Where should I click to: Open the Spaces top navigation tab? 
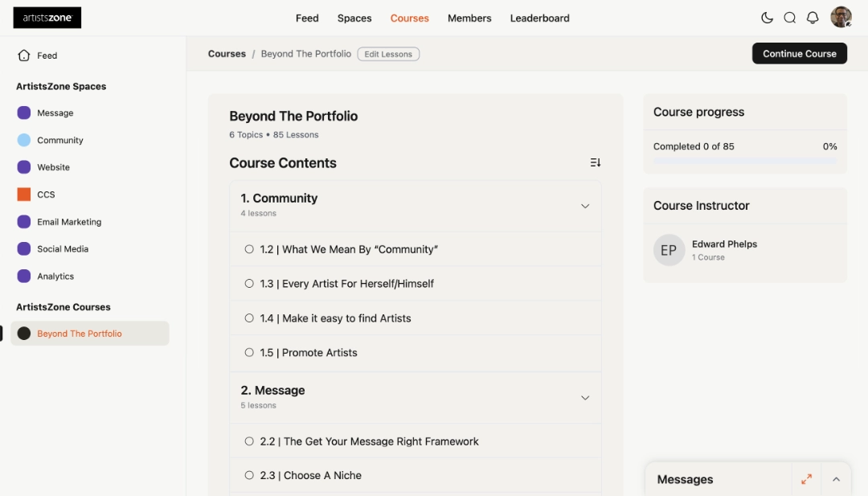(x=354, y=18)
